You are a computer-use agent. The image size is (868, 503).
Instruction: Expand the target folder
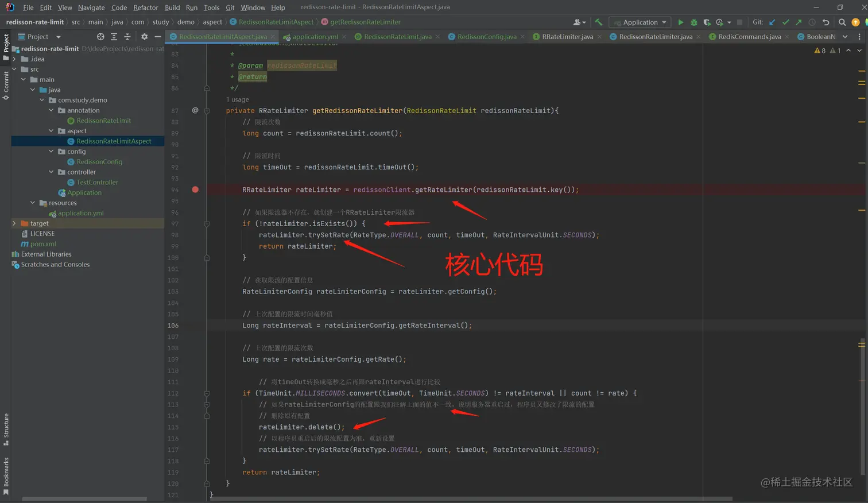click(x=14, y=223)
